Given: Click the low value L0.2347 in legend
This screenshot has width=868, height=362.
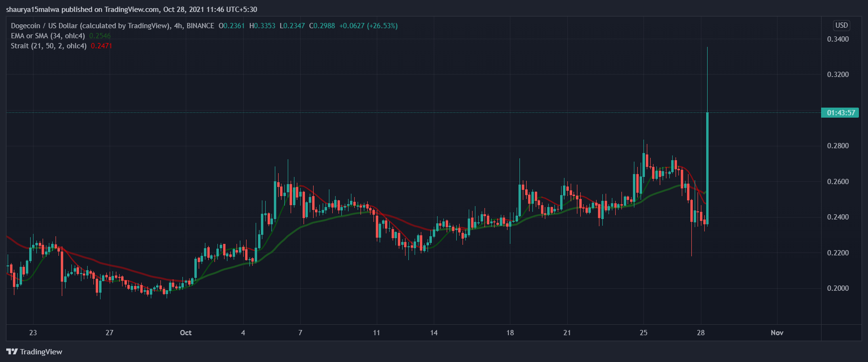Looking at the screenshot, I should (293, 26).
